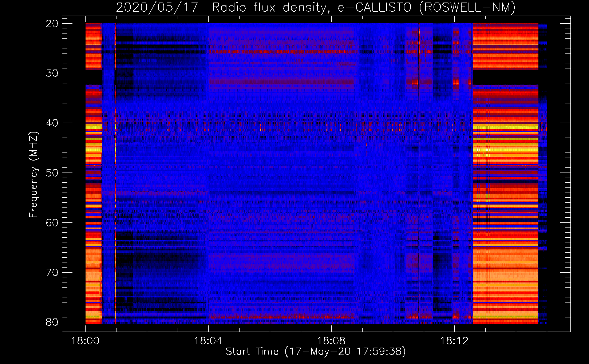This screenshot has width=589, height=364.
Task: Click the 'Frequency (MHZ)' axis label
Action: pyautogui.click(x=33, y=175)
